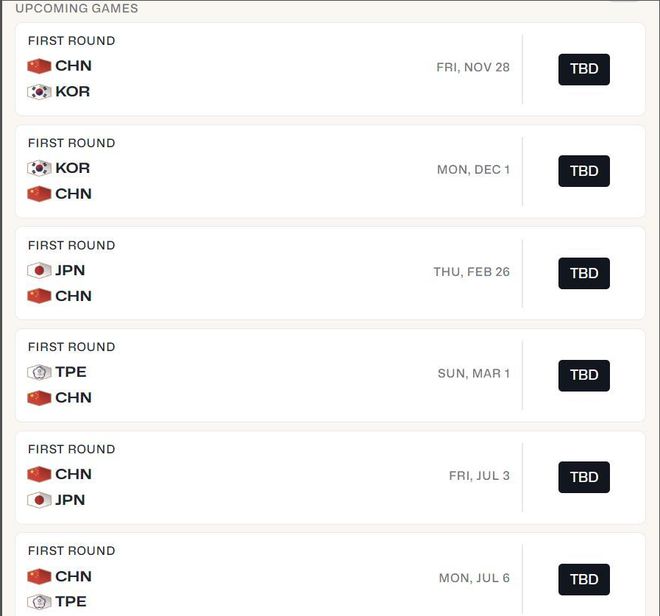The image size is (660, 616).
Task: Select the Fri, Jul 3 date text
Action: (479, 476)
